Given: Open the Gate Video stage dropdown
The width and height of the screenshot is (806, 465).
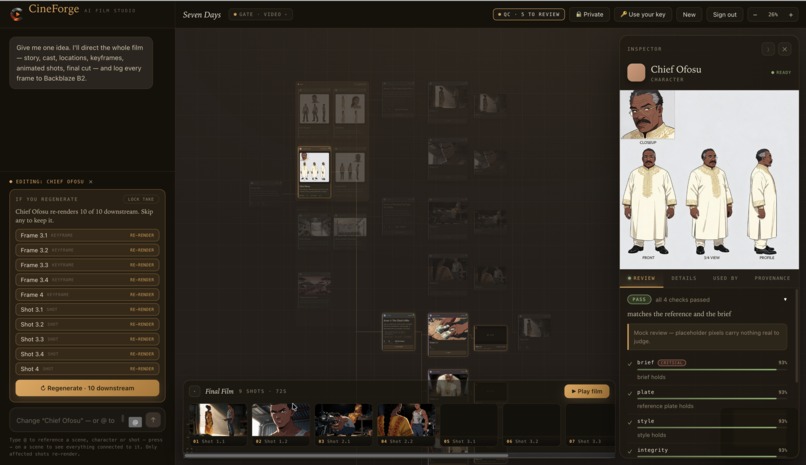Looking at the screenshot, I should coord(261,14).
